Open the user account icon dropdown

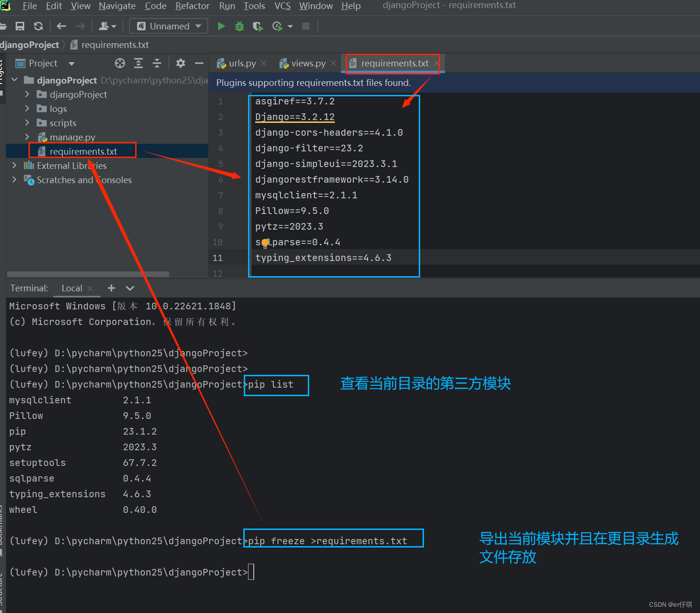coord(107,26)
